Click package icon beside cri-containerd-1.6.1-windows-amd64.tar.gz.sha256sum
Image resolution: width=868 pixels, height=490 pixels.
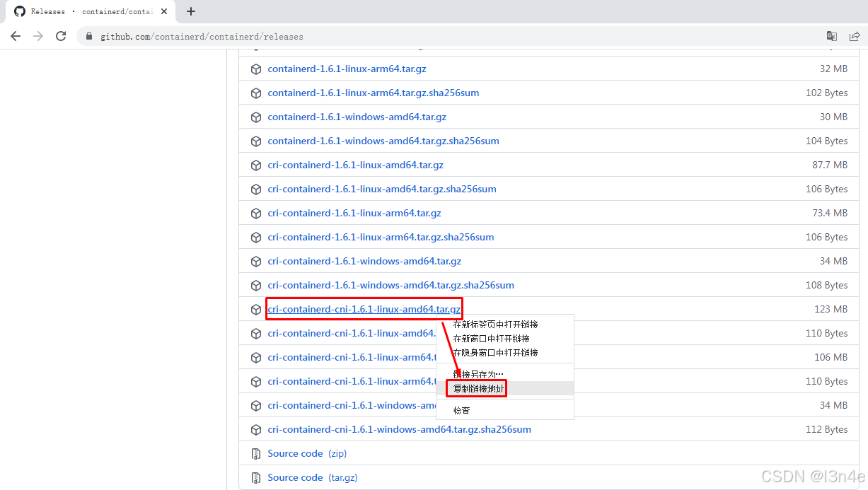[256, 286]
